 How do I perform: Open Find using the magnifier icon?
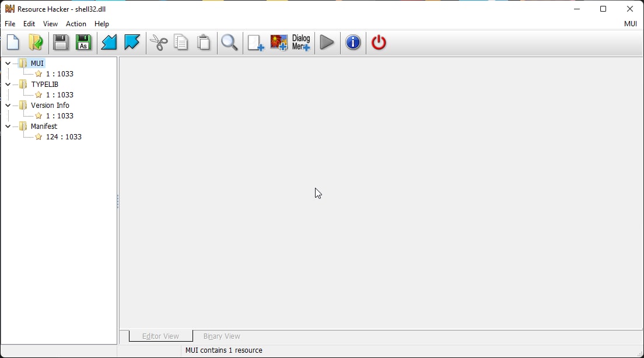(x=229, y=43)
